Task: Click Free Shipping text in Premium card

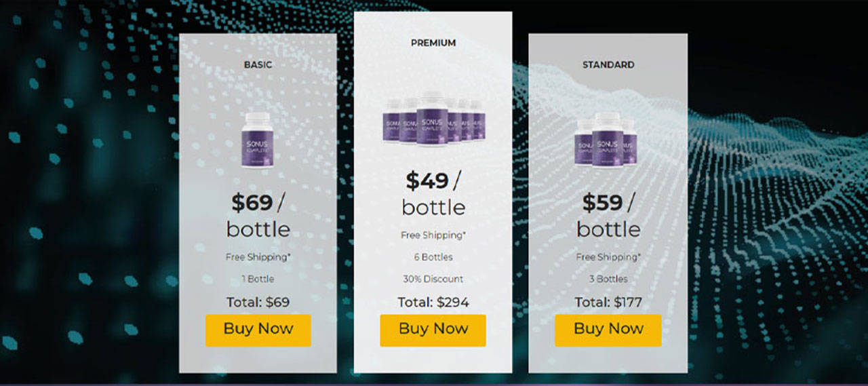Action: point(433,235)
